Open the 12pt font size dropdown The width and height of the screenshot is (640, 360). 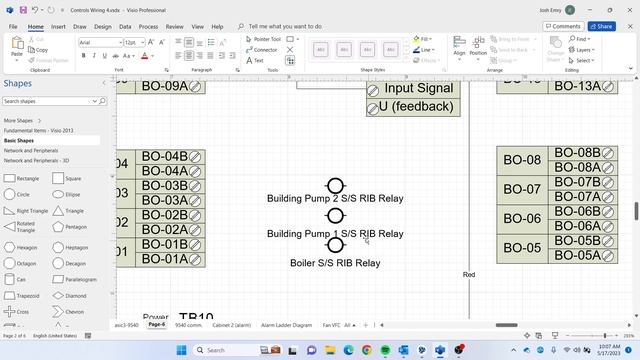[142, 42]
